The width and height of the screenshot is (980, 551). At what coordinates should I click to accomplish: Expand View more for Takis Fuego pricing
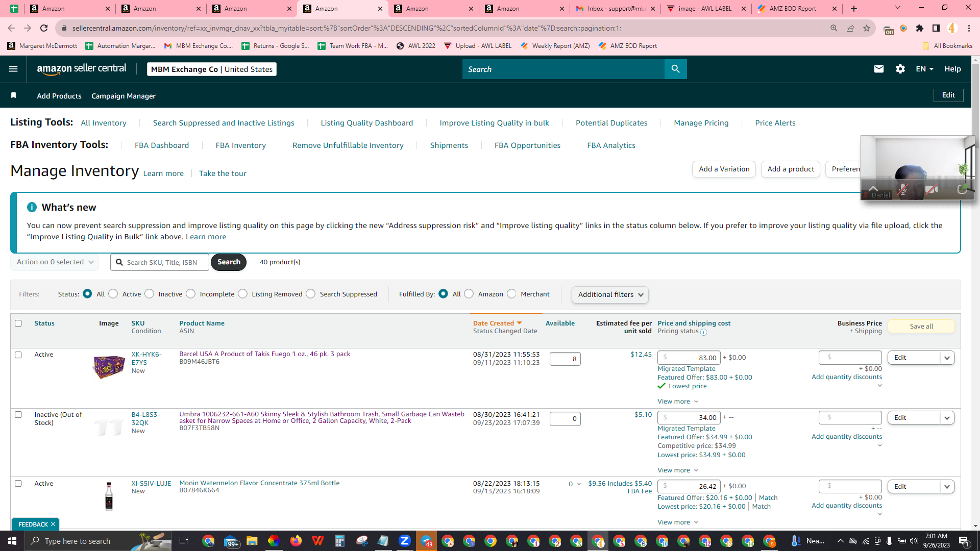coord(678,402)
